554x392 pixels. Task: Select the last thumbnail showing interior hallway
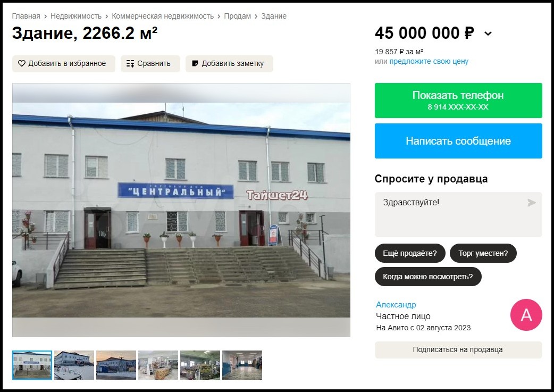click(242, 365)
